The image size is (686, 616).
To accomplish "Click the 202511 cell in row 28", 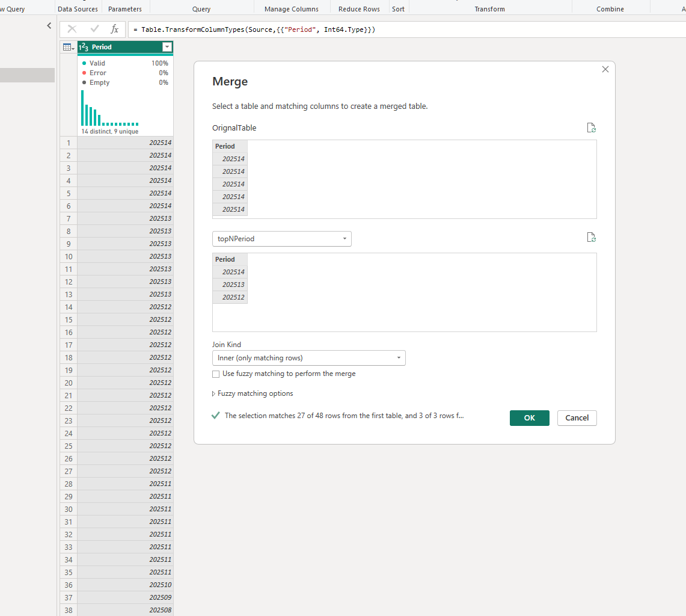I will tap(126, 484).
